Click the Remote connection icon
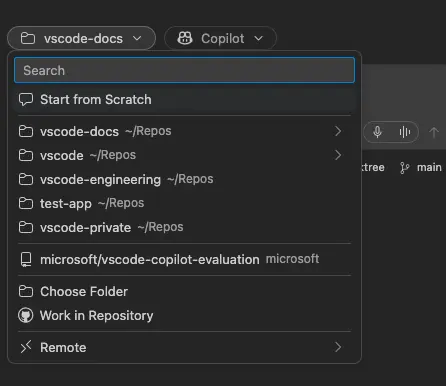This screenshot has width=446, height=386. point(26,347)
